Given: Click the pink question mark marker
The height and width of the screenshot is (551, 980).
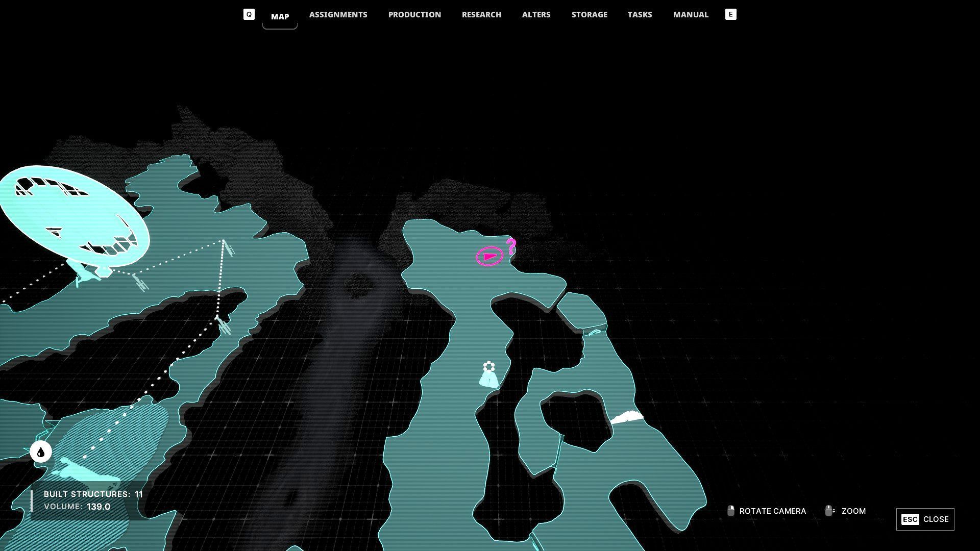Looking at the screenshot, I should tap(511, 247).
